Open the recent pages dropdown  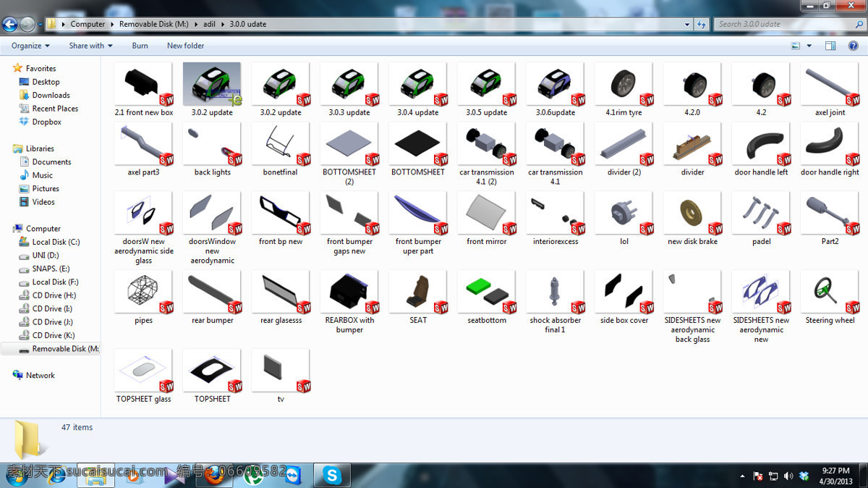click(41, 25)
